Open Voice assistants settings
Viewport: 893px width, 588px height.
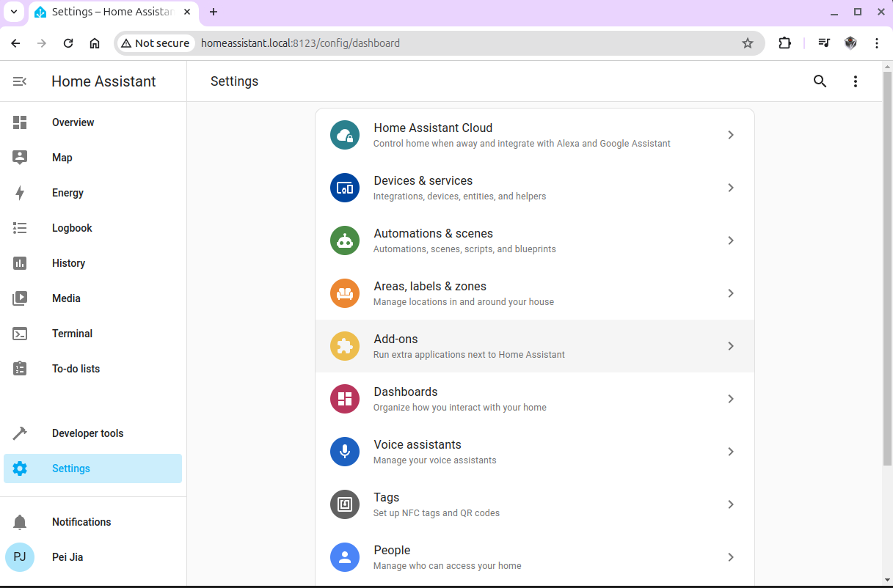tap(535, 452)
